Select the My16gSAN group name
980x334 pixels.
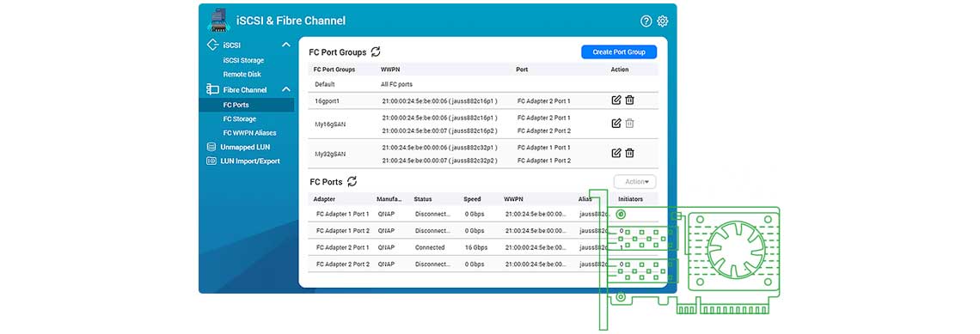coord(330,124)
